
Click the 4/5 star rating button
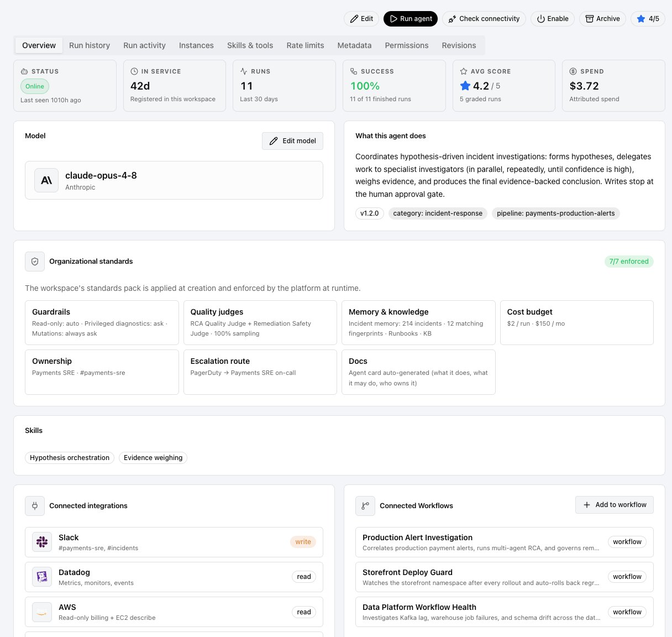pos(648,19)
